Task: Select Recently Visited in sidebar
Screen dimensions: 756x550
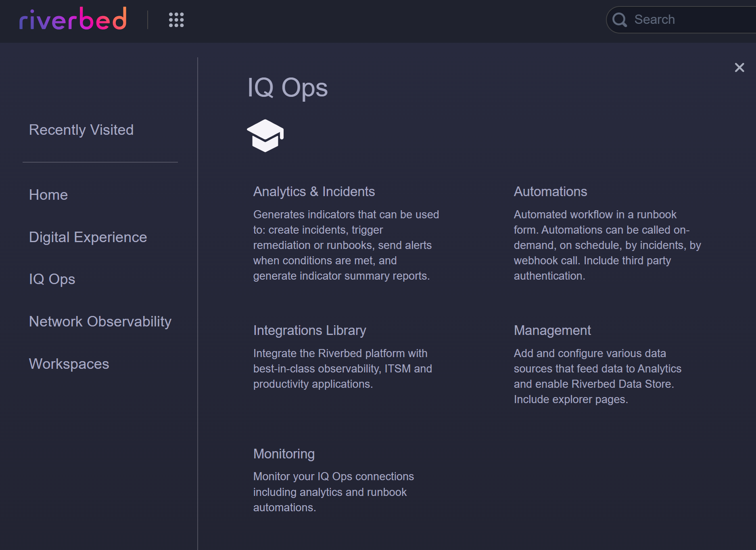Action: tap(81, 130)
